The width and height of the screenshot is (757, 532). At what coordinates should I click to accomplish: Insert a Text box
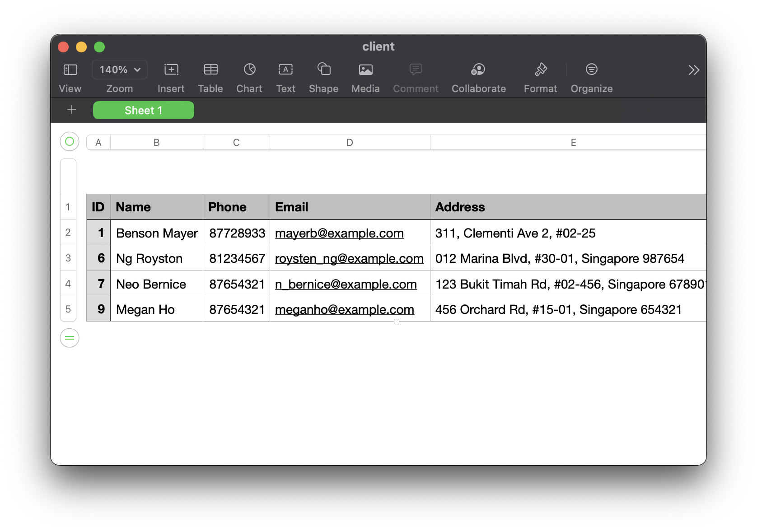(x=285, y=70)
